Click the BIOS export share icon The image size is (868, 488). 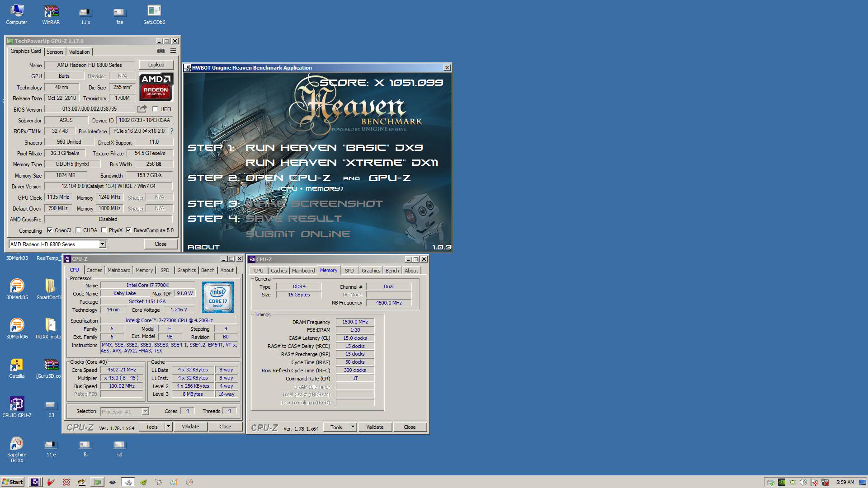142,109
